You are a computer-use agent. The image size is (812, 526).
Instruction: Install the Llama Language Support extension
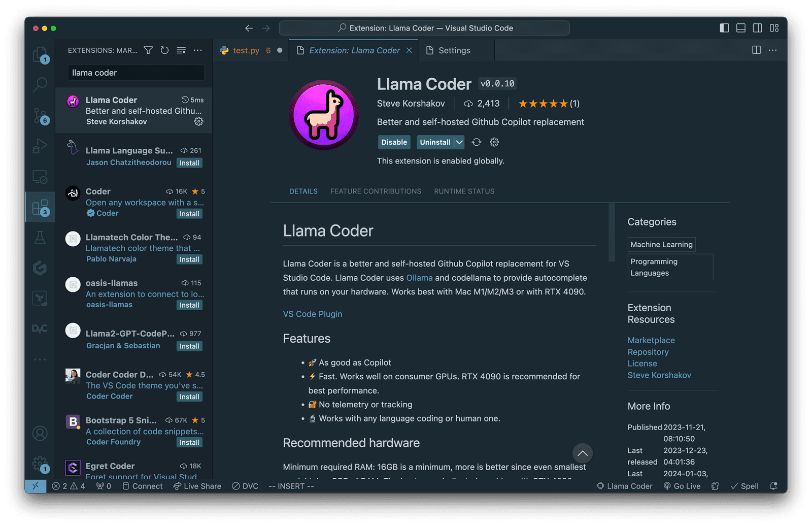(189, 163)
